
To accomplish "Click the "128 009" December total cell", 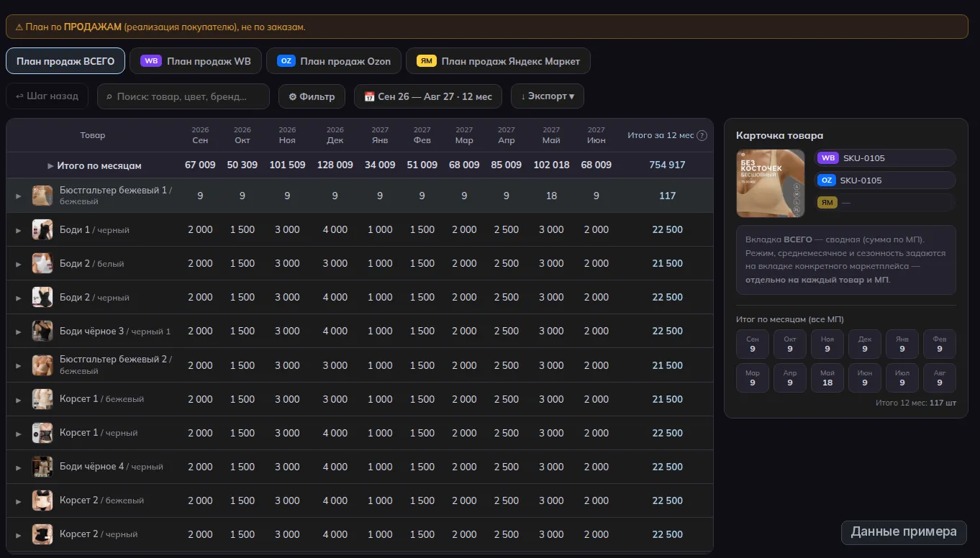I will click(335, 165).
